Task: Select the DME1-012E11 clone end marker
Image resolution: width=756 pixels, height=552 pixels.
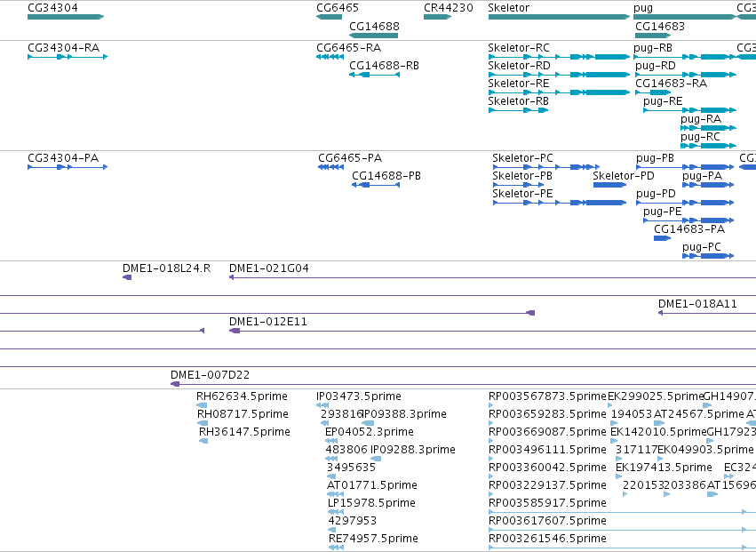Action: tap(235, 331)
